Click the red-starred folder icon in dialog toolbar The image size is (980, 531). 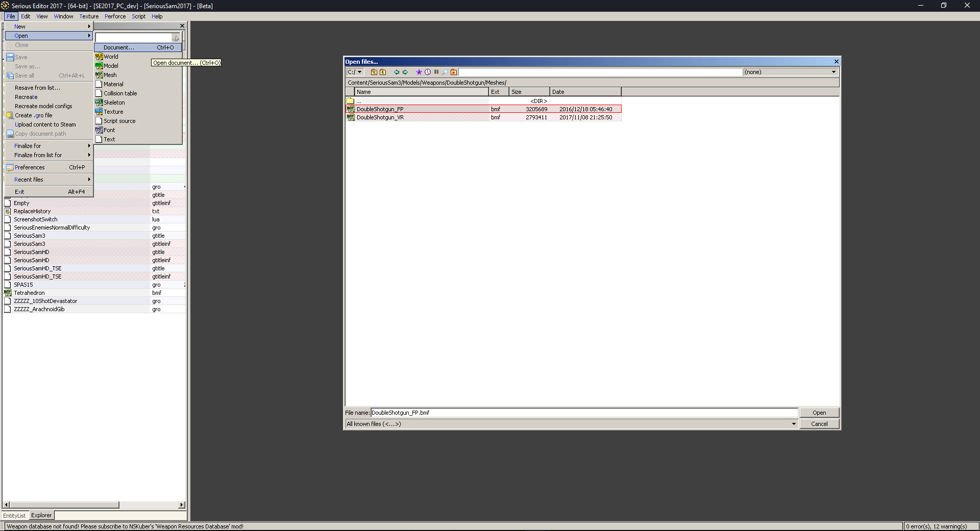click(454, 72)
